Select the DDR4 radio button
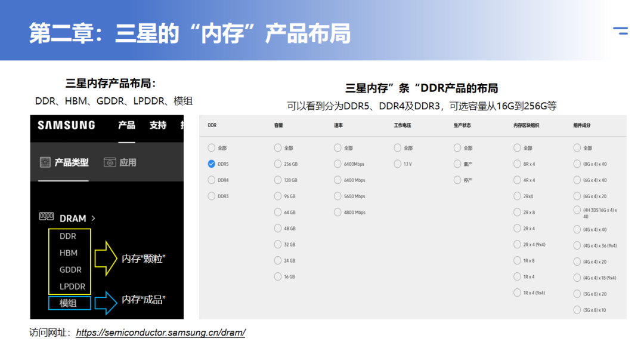This screenshot has height=363, width=644. click(211, 179)
